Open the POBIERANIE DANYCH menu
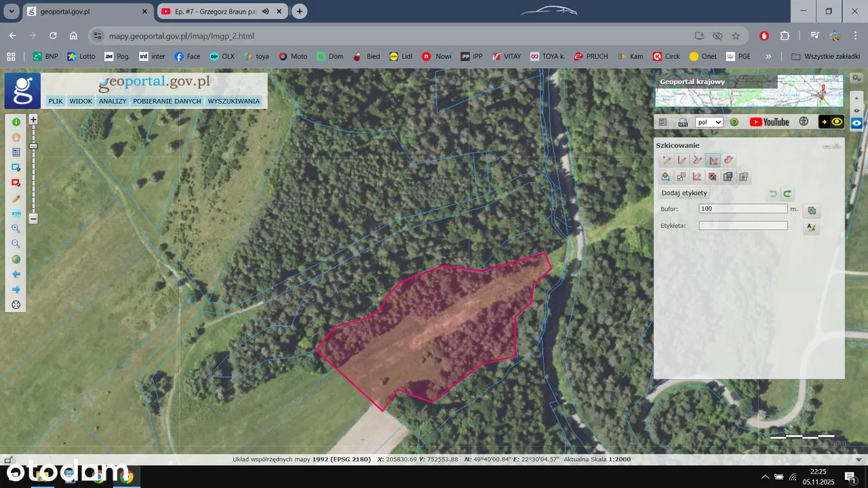Screen dimensions: 868x488 167,101
